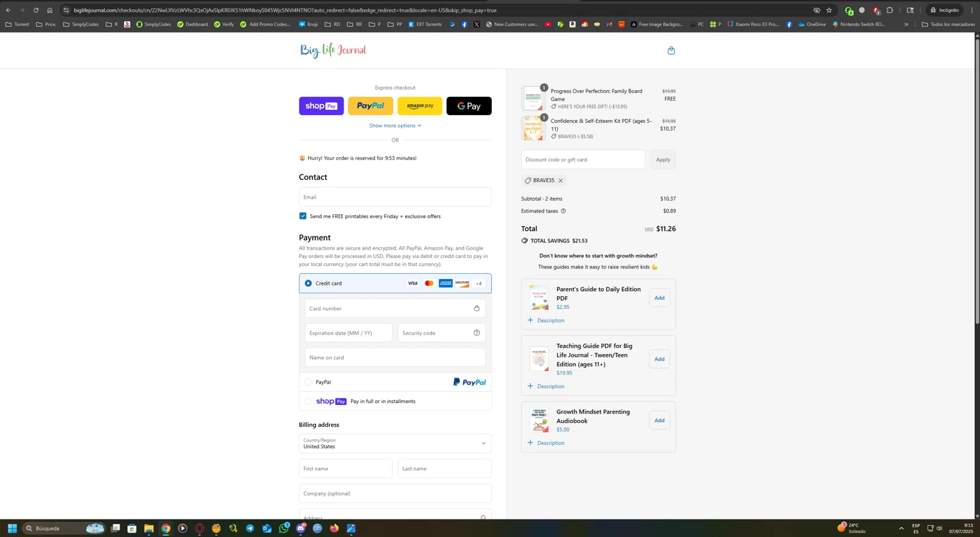The height and width of the screenshot is (537, 980).
Task: Add Growth Mindset Parenting Audiobook
Action: [x=659, y=421]
